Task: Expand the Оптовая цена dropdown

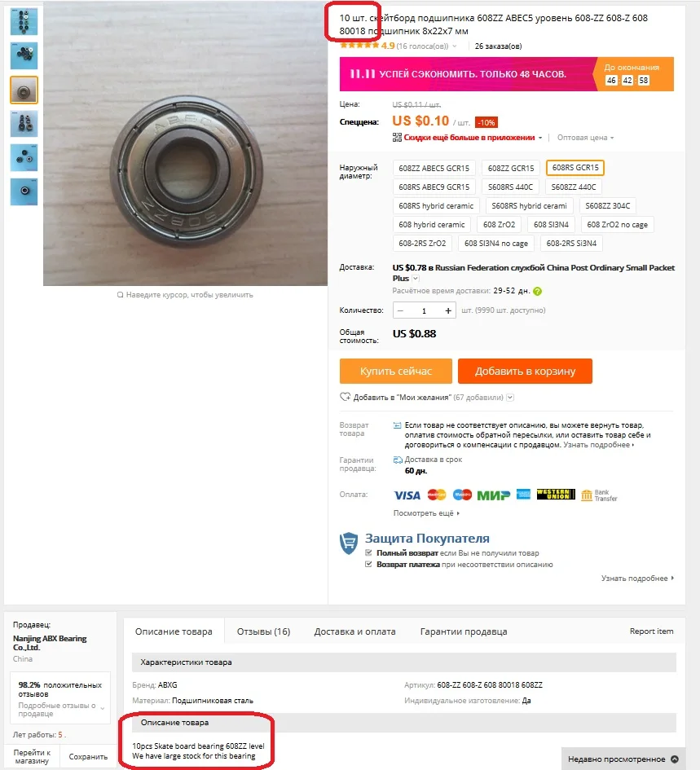Action: point(586,138)
